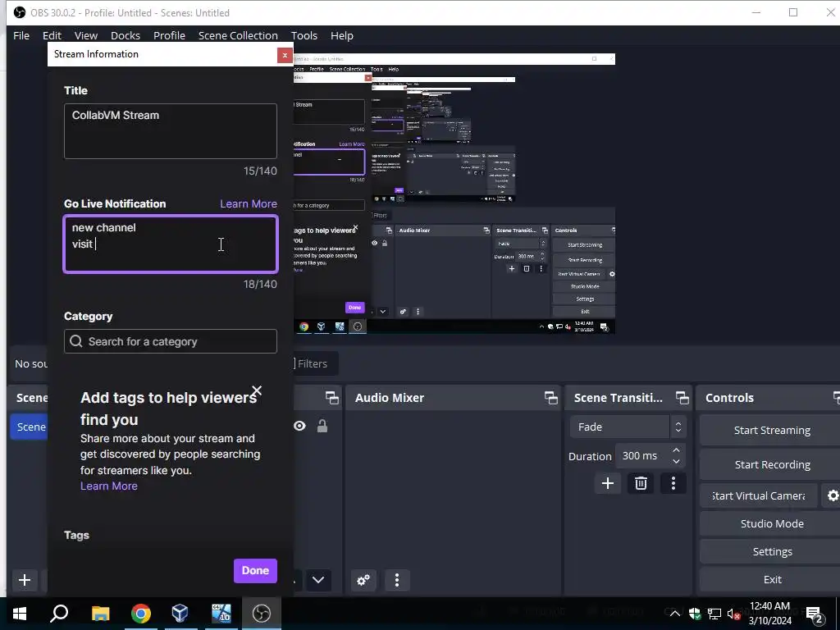
Task: Close the Stream Information dock
Action: (285, 55)
